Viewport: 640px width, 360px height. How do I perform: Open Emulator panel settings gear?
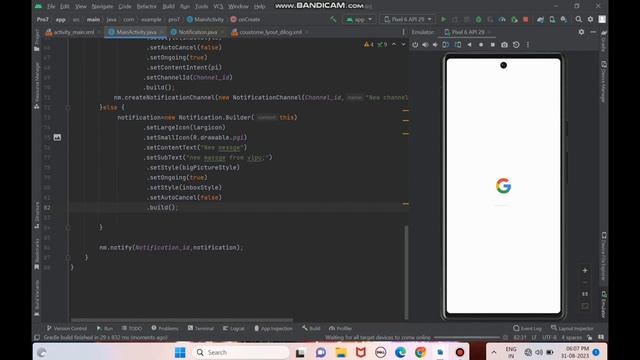(x=581, y=32)
